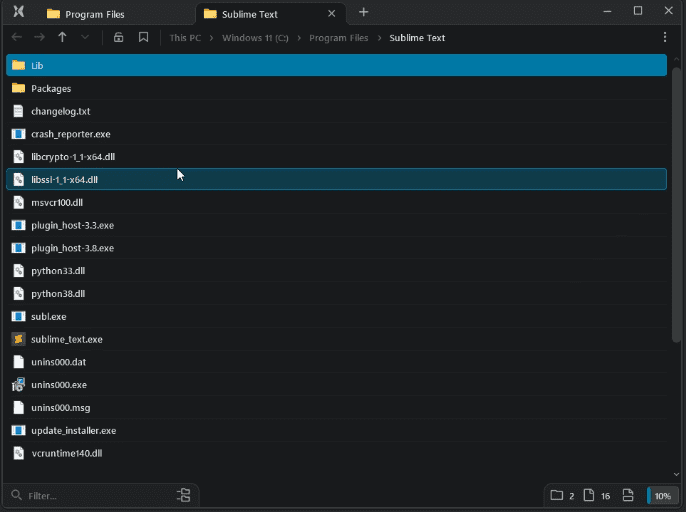The image size is (686, 512).
Task: Select python38.dll file name
Action: pos(58,293)
